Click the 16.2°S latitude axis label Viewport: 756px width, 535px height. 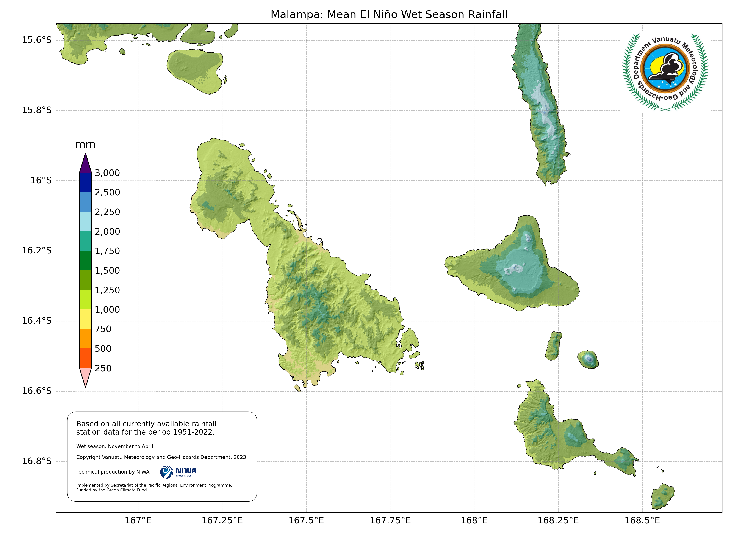click(37, 250)
